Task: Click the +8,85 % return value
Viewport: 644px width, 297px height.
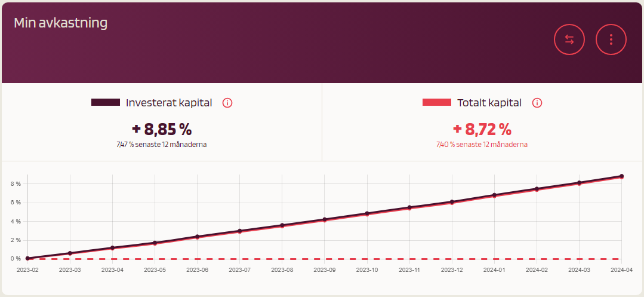Action: 162,129
